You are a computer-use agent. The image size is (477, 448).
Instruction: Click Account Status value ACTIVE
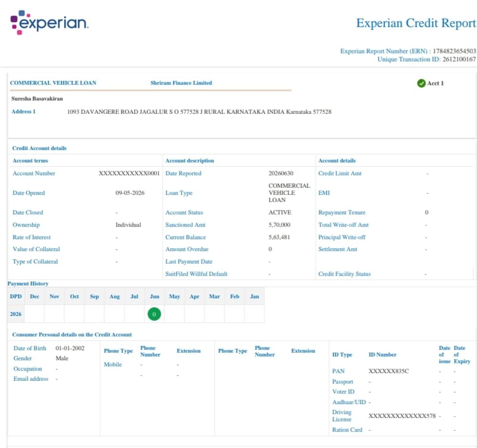pos(280,212)
